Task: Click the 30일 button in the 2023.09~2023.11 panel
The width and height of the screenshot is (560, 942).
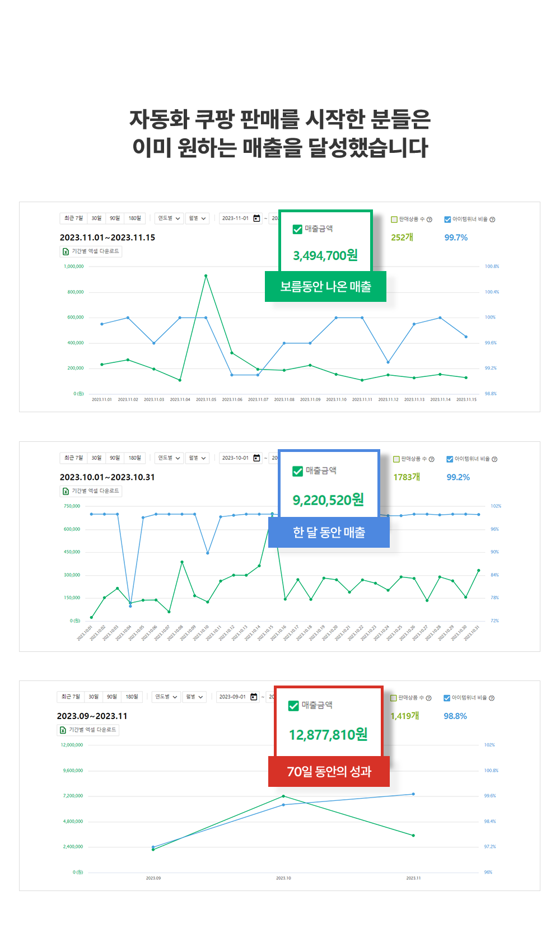Action: [94, 697]
